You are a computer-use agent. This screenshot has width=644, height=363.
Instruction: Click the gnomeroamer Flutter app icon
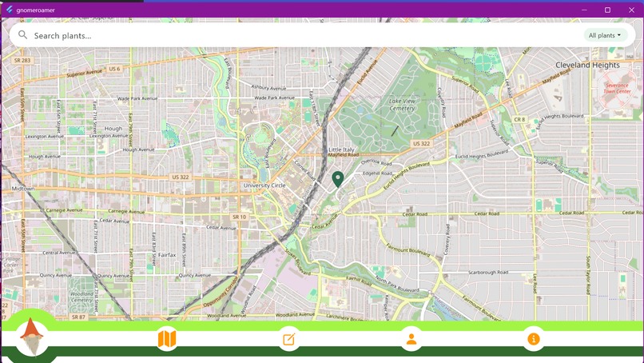click(9, 10)
